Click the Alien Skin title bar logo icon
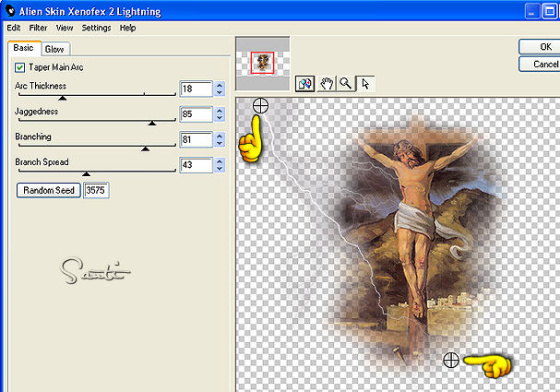The image size is (560, 392). click(x=10, y=11)
